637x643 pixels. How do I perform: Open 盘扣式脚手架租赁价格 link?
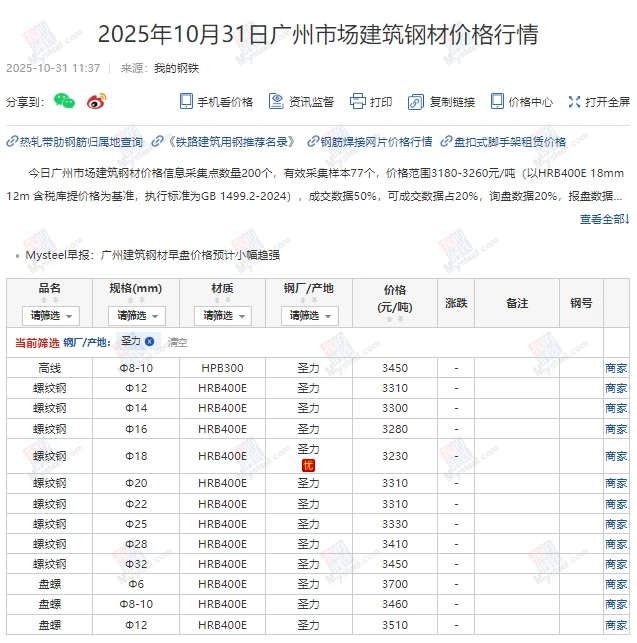click(503, 142)
